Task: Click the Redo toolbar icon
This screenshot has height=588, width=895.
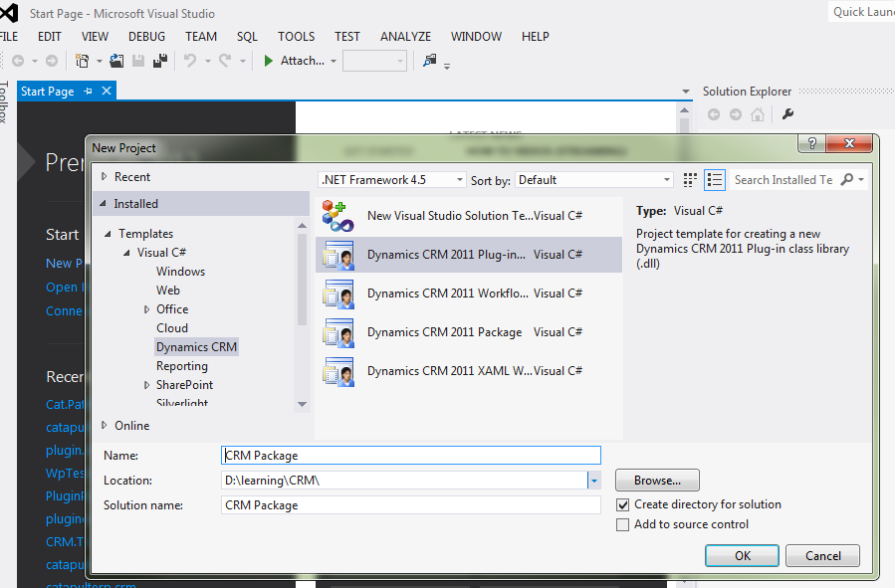Action: 225,61
